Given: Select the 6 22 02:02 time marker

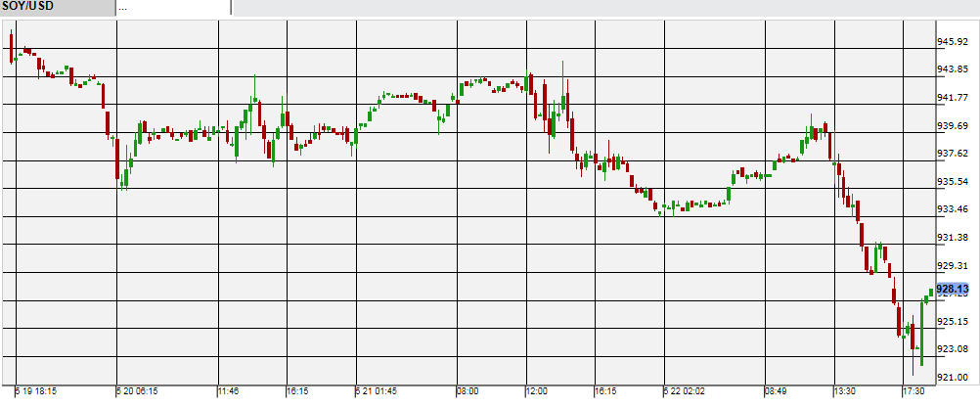Looking at the screenshot, I should click(684, 391).
